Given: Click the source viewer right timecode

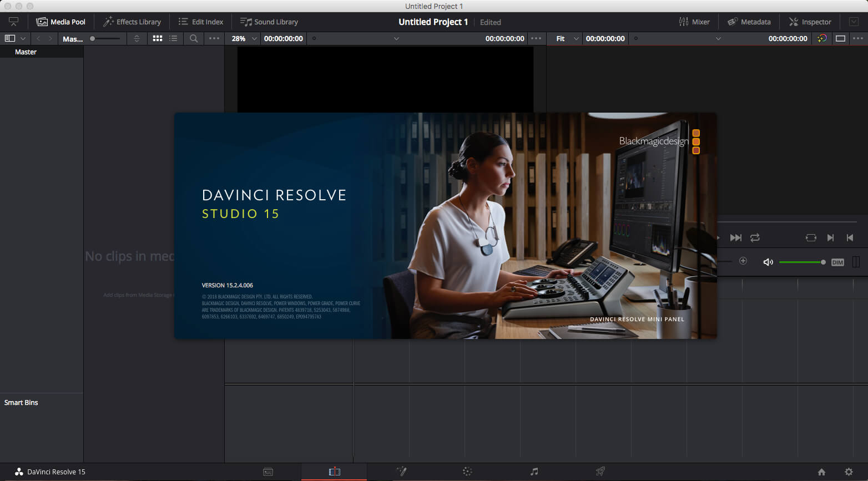Looking at the screenshot, I should [x=505, y=39].
